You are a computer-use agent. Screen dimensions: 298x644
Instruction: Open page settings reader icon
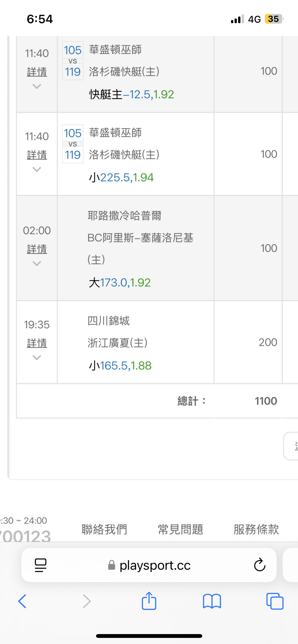click(41, 565)
